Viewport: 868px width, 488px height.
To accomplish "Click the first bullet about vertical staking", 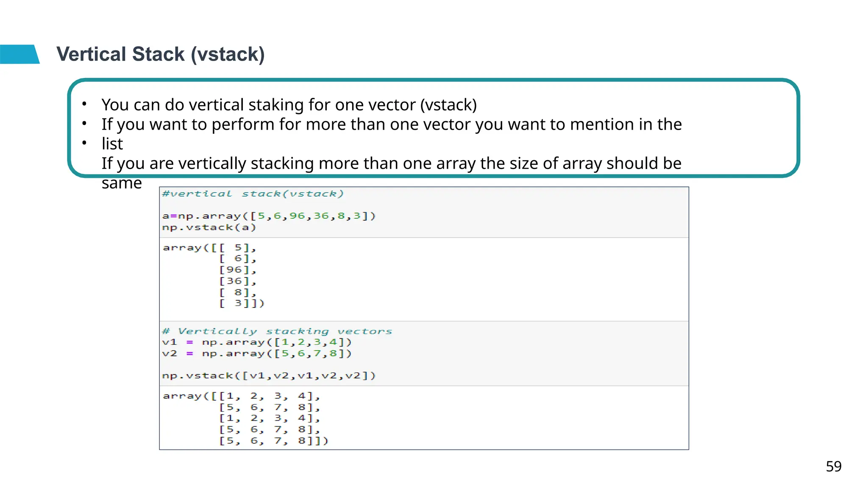I will [289, 105].
